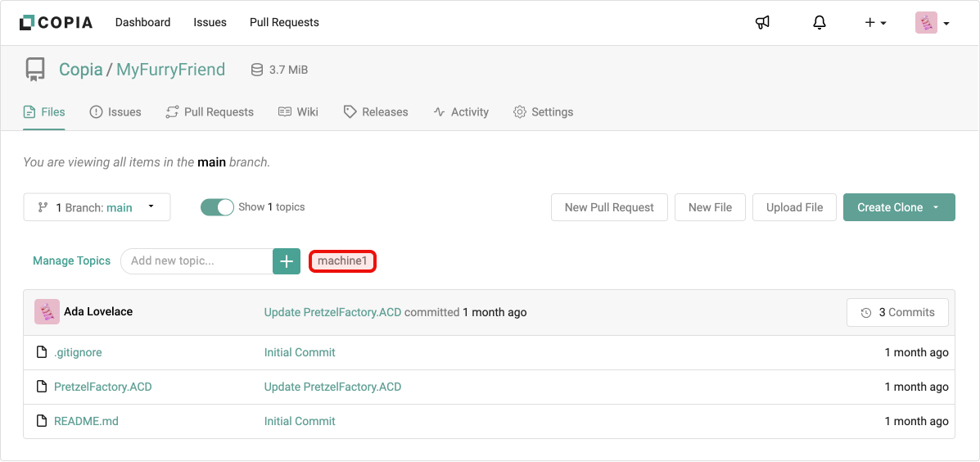Go to the Settings tab
Screen dimensions: 980x462
(x=543, y=112)
